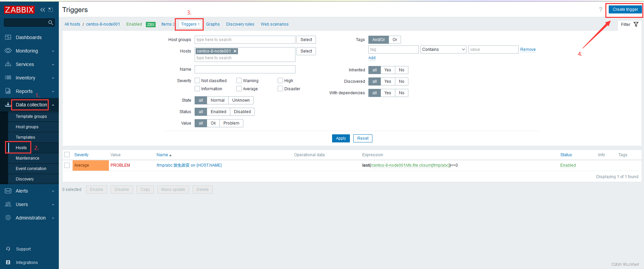Expand the Administration menu chevron
The height and width of the screenshot is (269, 644).
click(x=53, y=218)
